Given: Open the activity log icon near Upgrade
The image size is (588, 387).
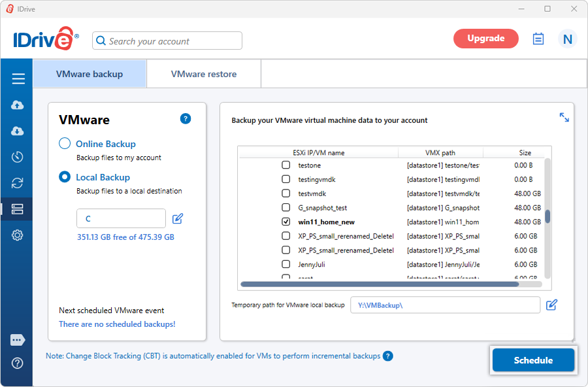Looking at the screenshot, I should pyautogui.click(x=538, y=39).
